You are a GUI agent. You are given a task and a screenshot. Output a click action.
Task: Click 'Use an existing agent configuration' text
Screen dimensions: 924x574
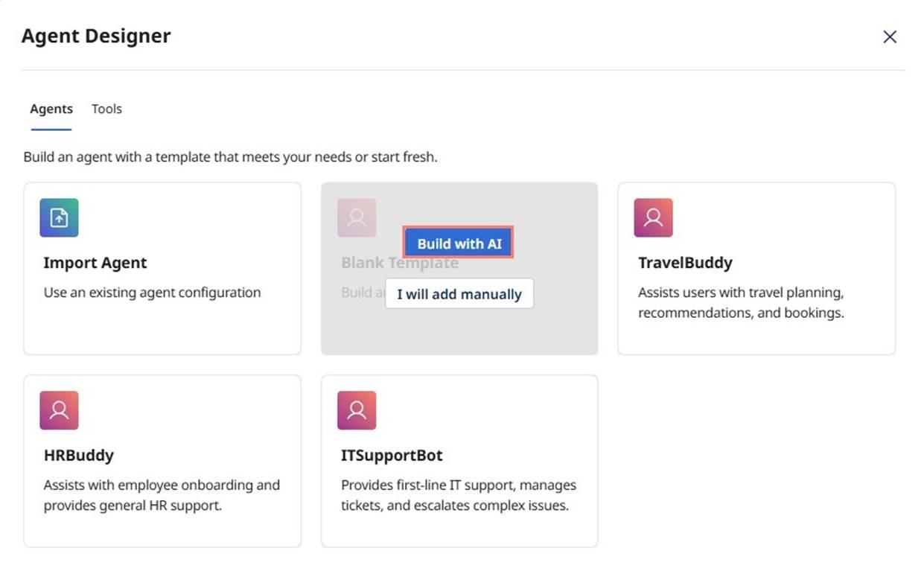click(x=152, y=293)
